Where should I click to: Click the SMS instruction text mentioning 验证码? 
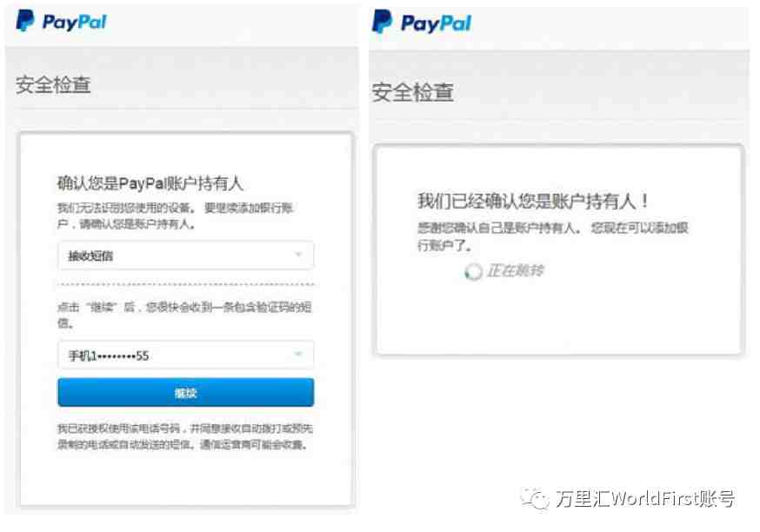(184, 315)
